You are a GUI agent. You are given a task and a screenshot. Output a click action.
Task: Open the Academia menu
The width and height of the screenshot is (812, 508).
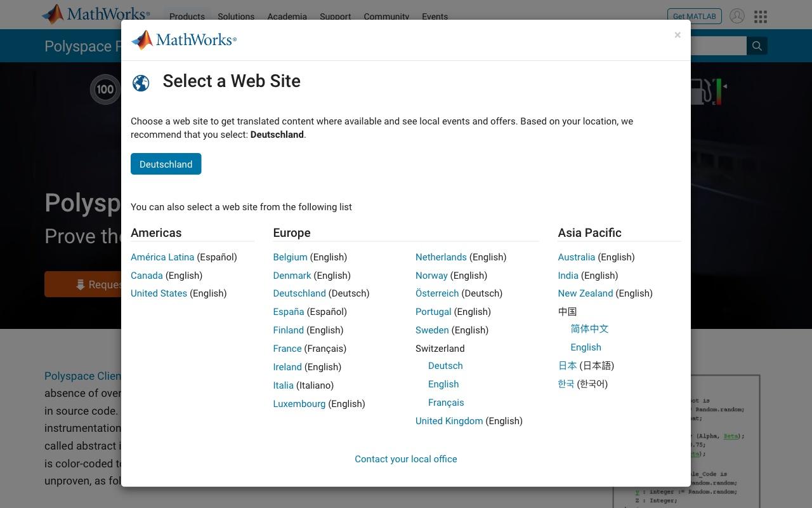tap(287, 17)
